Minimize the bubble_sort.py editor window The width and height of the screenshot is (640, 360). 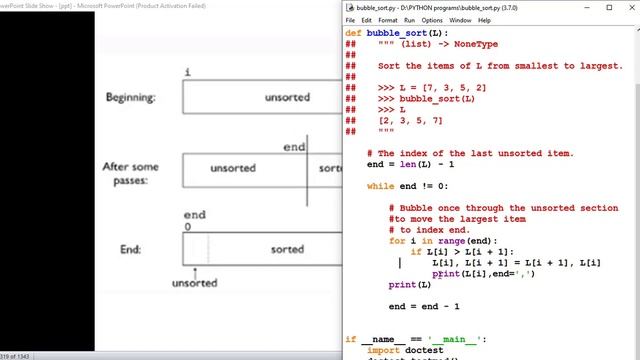[587, 7]
